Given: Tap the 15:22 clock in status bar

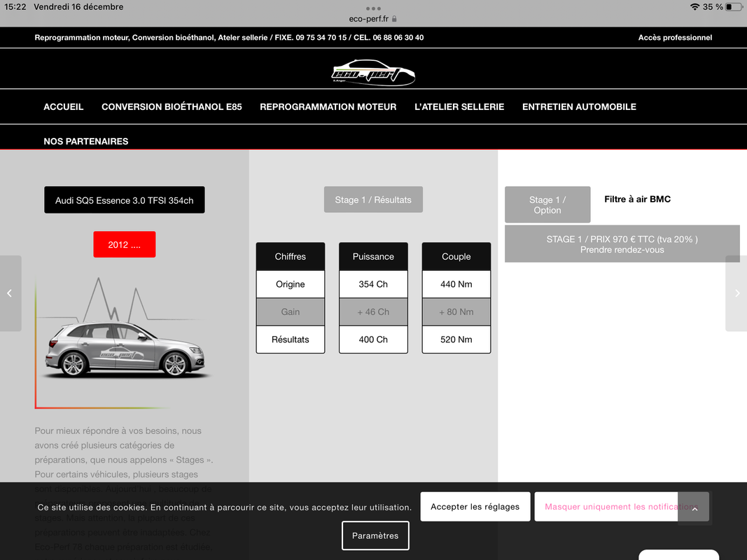Looking at the screenshot, I should click(x=15, y=7).
